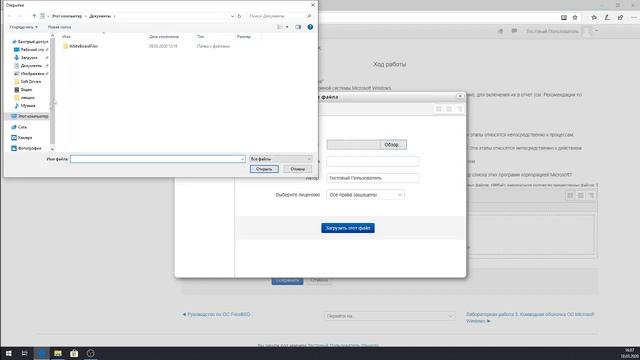640x360 pixels.
Task: Expand the address bar history dropdown
Action: point(232,16)
